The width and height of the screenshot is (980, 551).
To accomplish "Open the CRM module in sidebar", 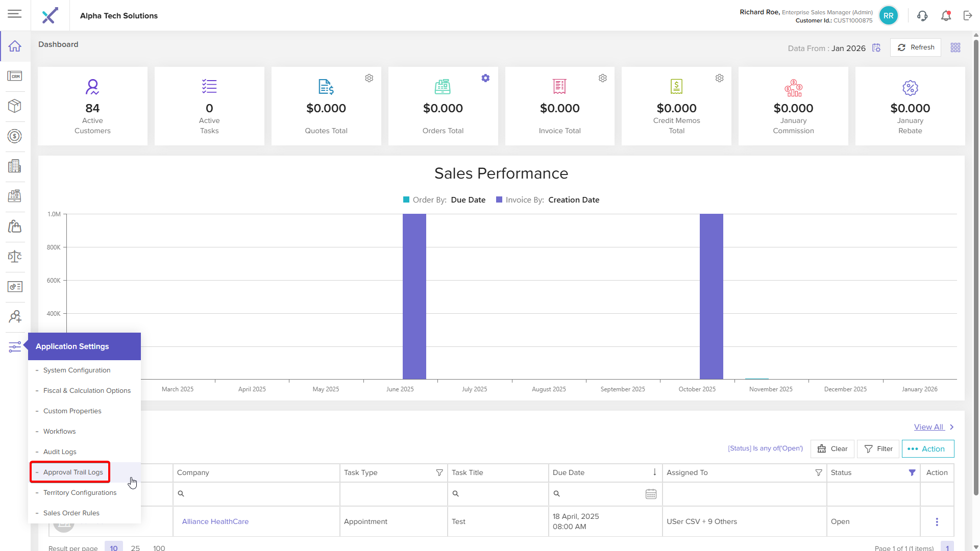I will point(15,77).
